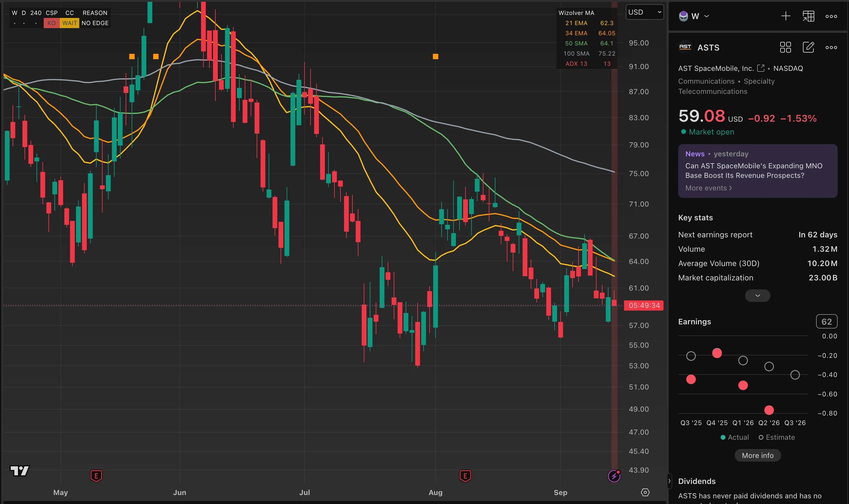This screenshot has height=504, width=849.
Task: Click the current price countdown label
Action: tap(644, 305)
